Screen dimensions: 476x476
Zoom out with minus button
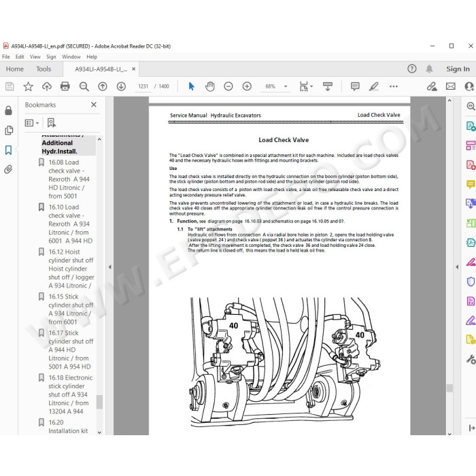[228, 86]
